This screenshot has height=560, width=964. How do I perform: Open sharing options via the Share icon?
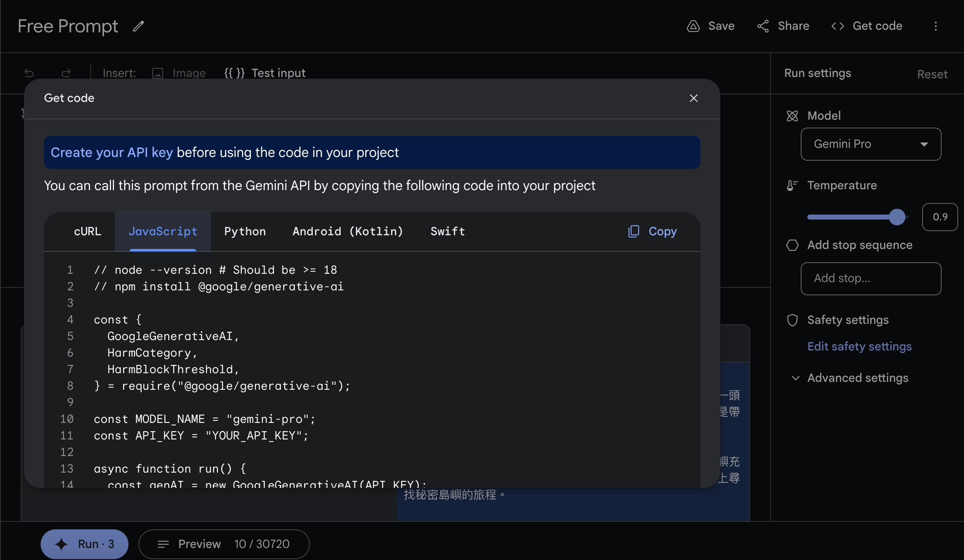point(764,26)
